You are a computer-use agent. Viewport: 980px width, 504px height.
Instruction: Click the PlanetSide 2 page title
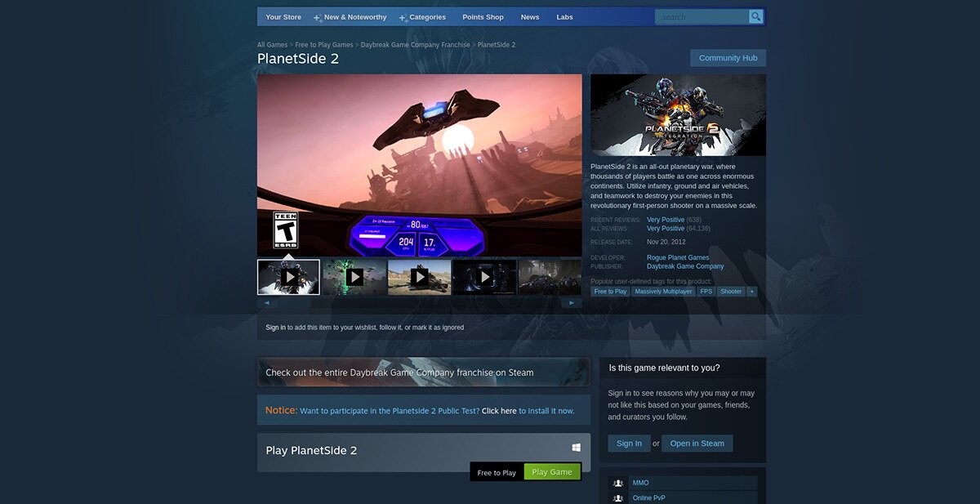point(298,59)
